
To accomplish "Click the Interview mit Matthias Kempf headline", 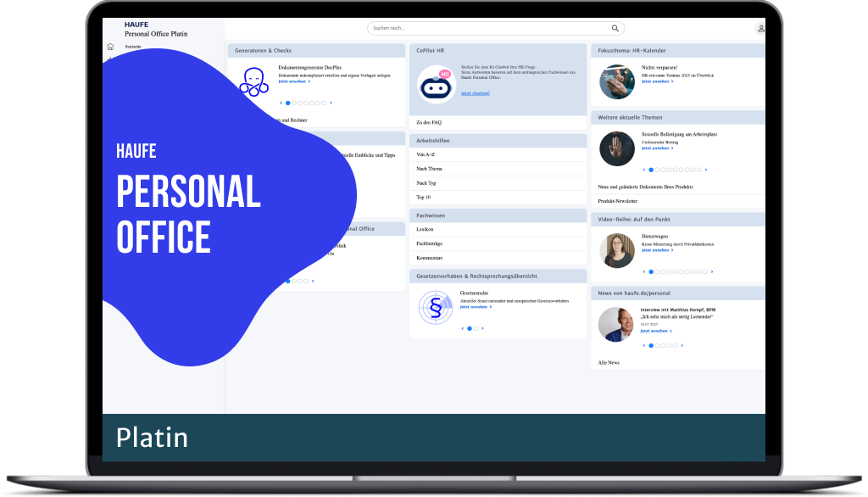I will click(678, 310).
